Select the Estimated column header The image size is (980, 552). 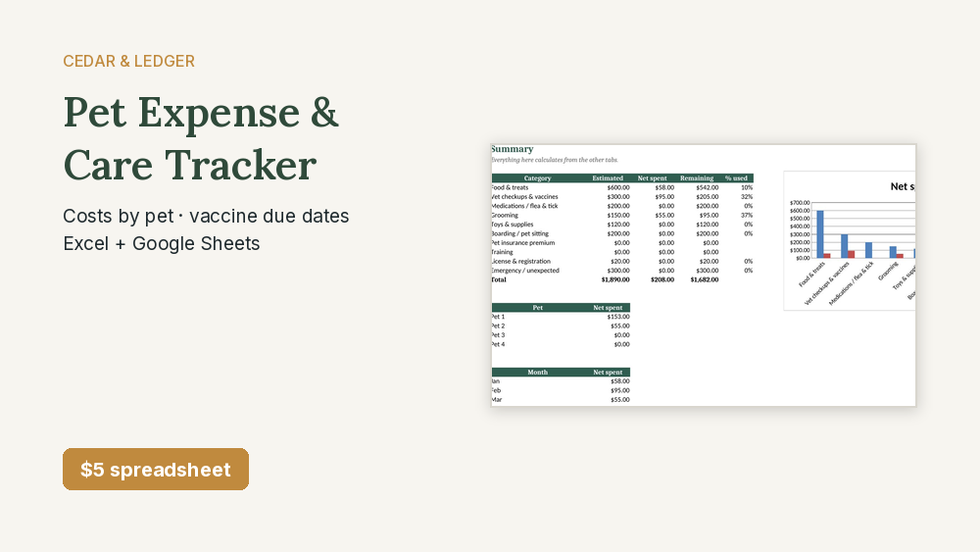coord(608,178)
